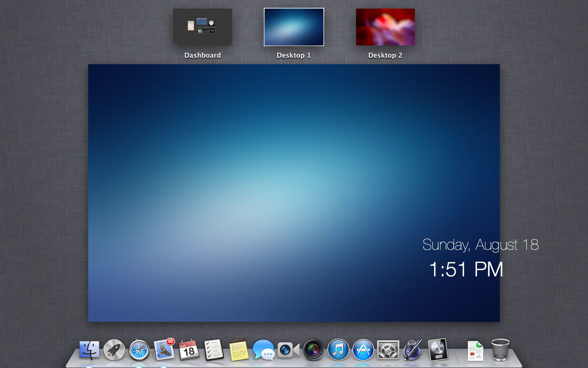Open iTunes music note icon
588x368 pixels.
339,350
